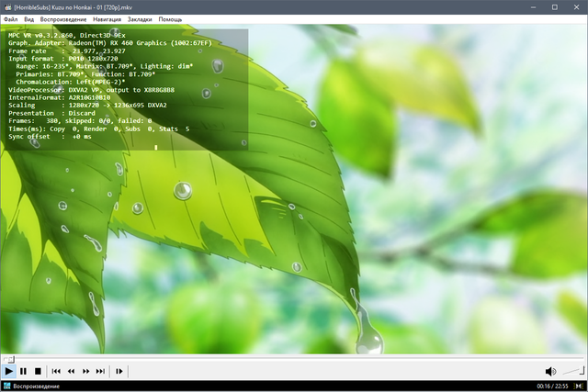
Task: Increase playback speed with fast-forward icon
Action: pos(85,371)
